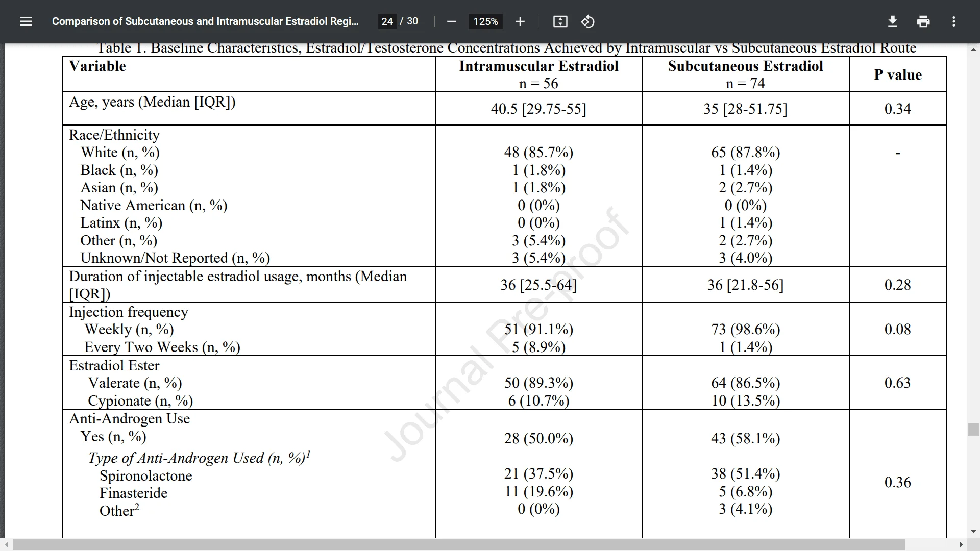Image resolution: width=980 pixels, height=551 pixels.
Task: Click the "Native American (n, %)" label
Action: [154, 205]
